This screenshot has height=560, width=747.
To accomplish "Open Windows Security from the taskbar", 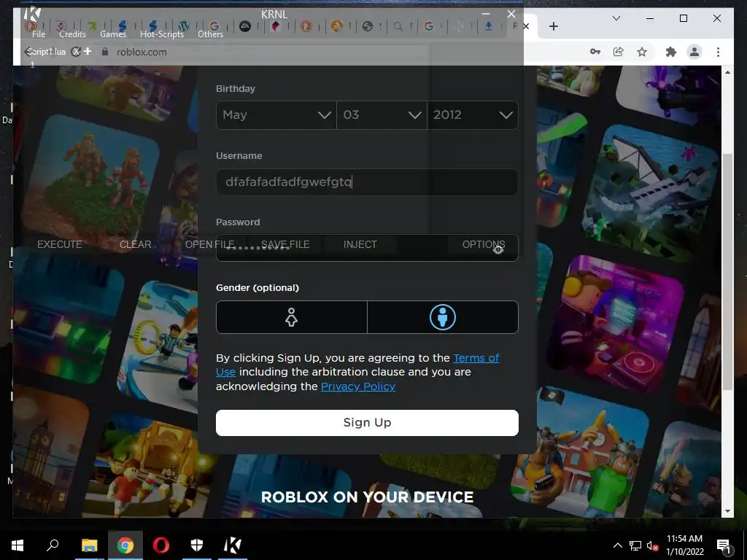I will point(197,545).
